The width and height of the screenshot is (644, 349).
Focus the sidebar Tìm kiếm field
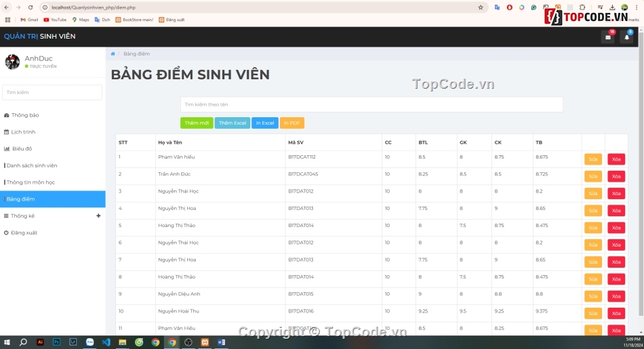[x=52, y=92]
